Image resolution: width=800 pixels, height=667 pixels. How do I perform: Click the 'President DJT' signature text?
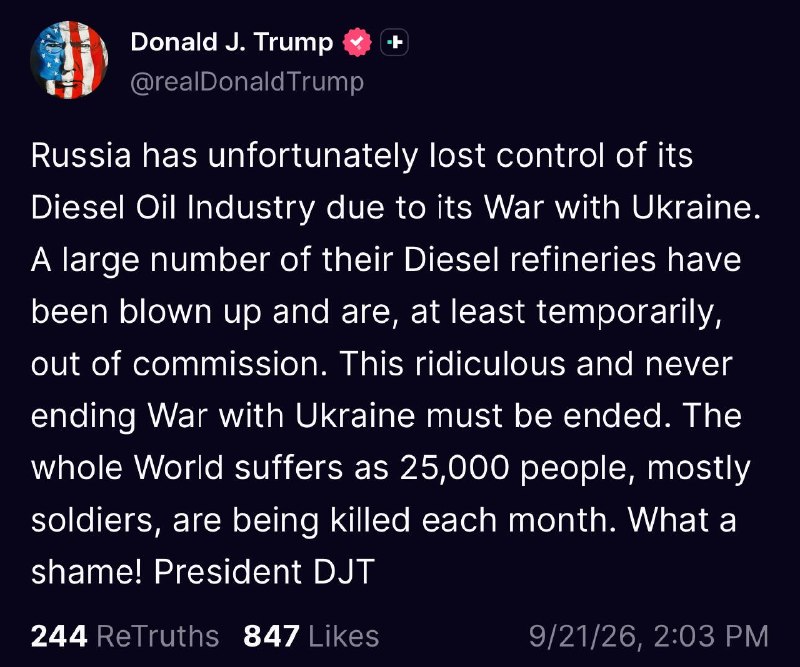[x=264, y=571]
